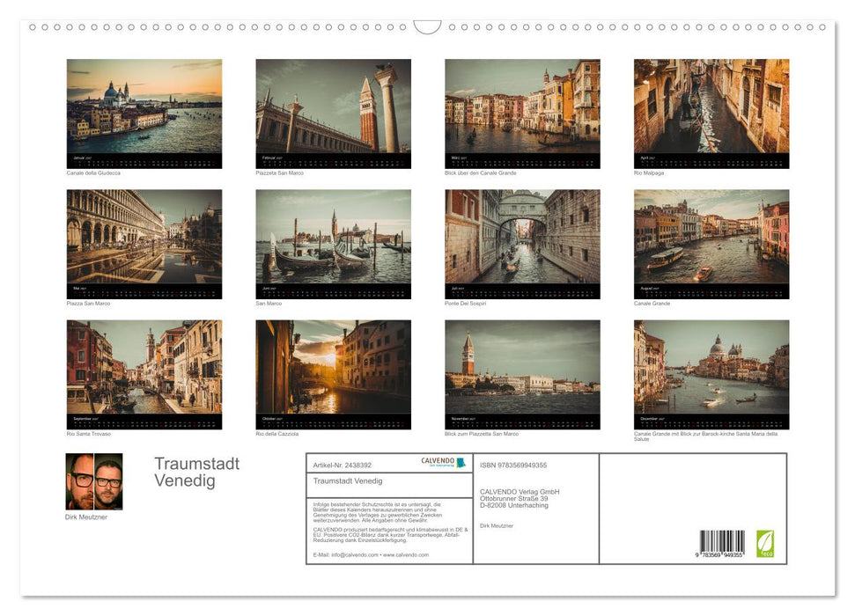Click the caption "Rio Santa Trovaso"
Image resolution: width=855 pixels, height=616 pixels.
pos(88,434)
